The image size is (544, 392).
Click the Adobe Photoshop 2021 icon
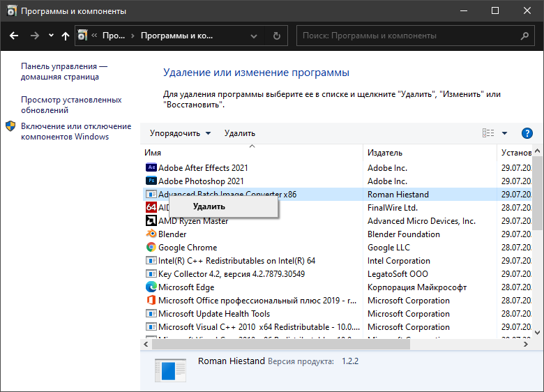[151, 181]
